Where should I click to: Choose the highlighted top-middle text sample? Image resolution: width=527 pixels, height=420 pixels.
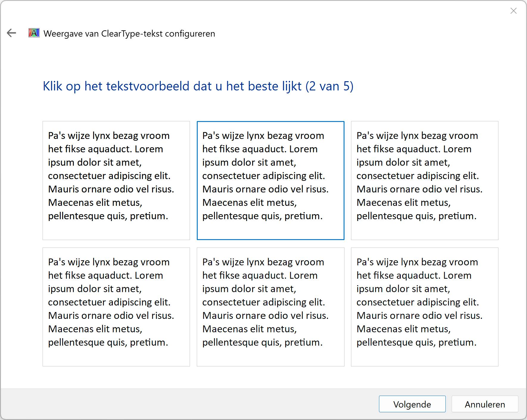(270, 180)
